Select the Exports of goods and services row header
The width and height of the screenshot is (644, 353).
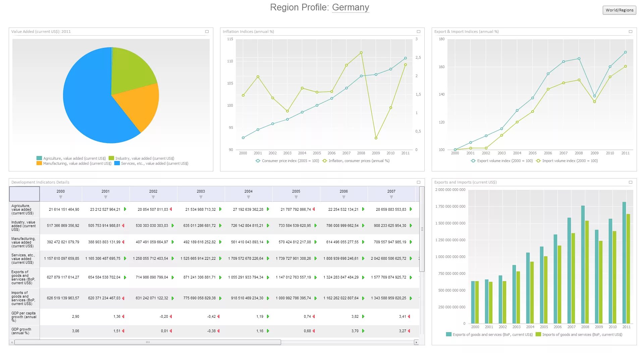24,278
